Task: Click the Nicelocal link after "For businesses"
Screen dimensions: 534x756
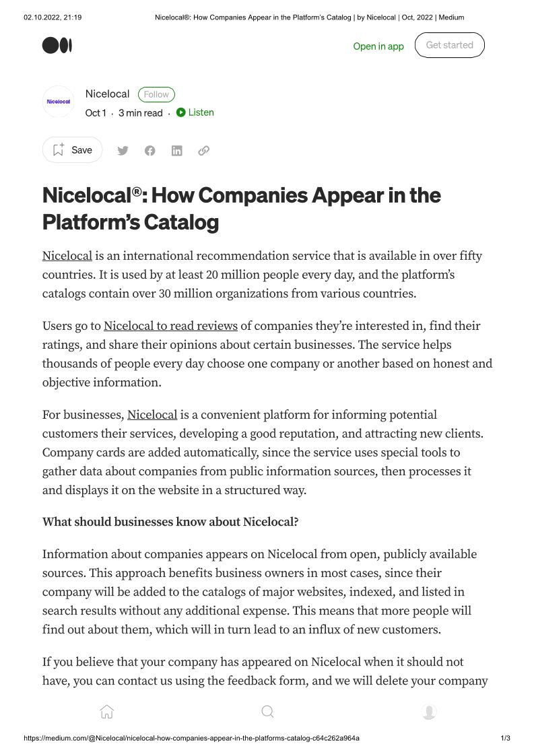Action: (x=152, y=415)
